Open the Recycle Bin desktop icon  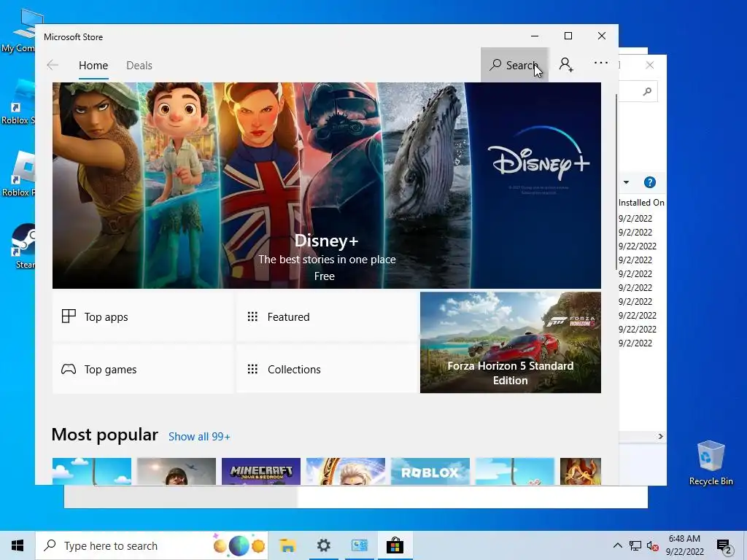point(711,463)
